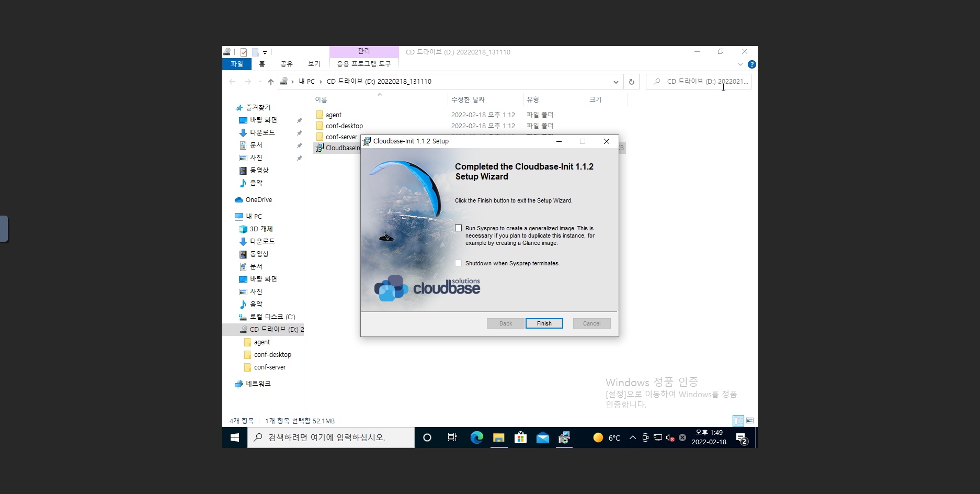
Task: Select the conf-server folder in the file list
Action: (337, 137)
